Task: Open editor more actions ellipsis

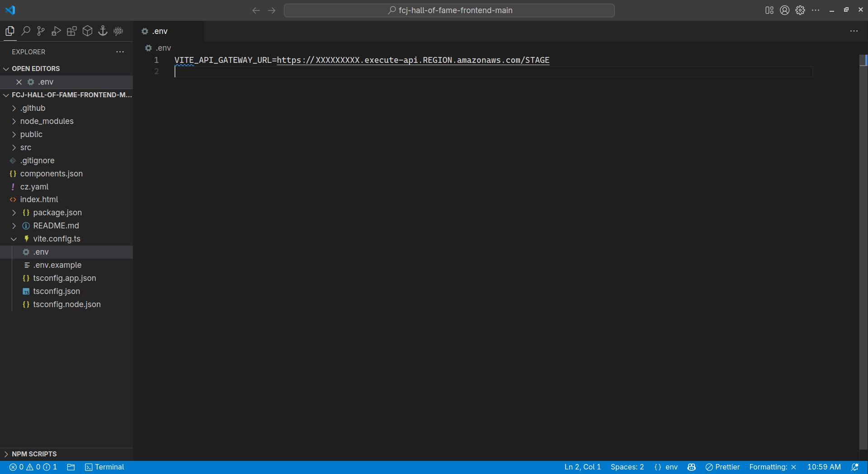Action: click(x=854, y=31)
